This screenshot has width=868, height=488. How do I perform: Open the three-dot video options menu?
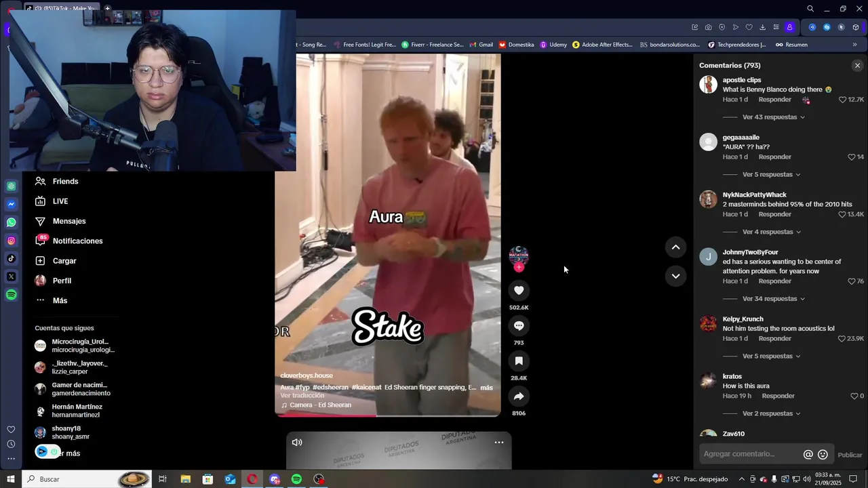499,442
